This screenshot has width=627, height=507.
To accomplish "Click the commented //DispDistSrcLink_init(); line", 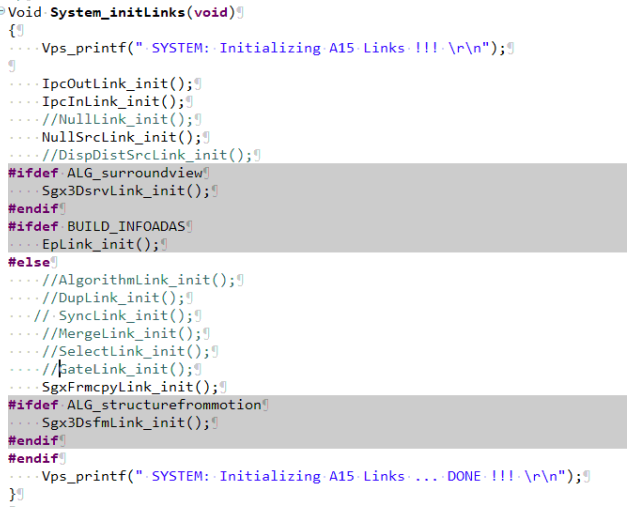I will (147, 155).
